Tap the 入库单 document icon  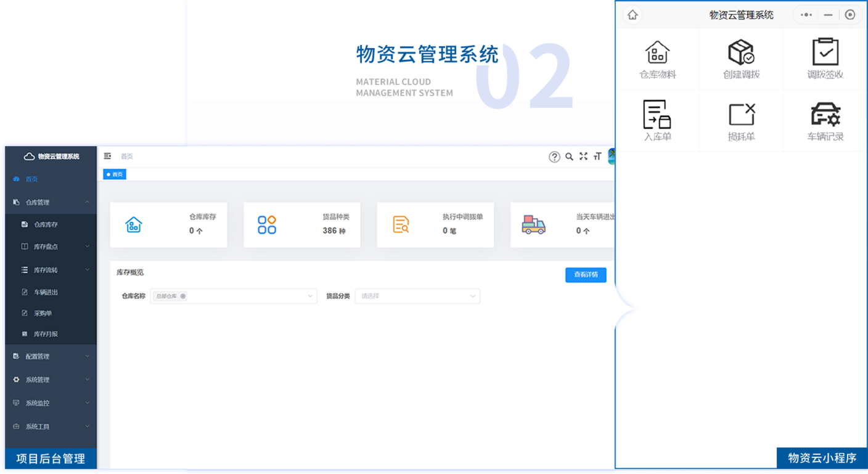pyautogui.click(x=657, y=115)
